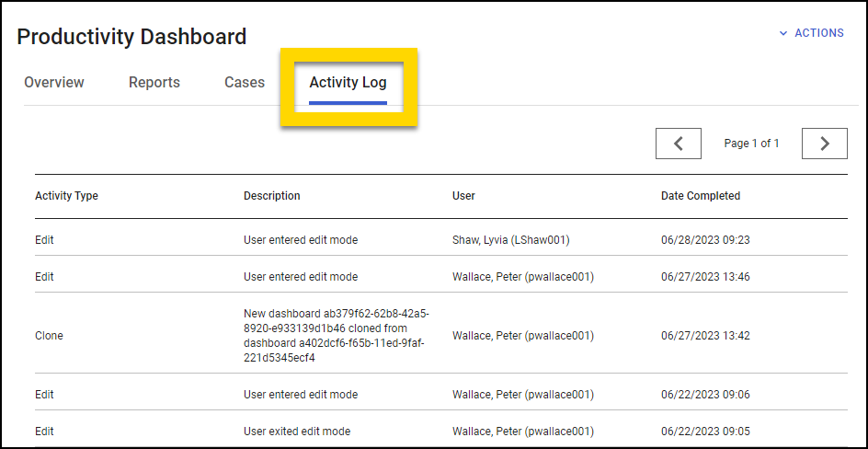Expand the Actions dropdown menu

tap(811, 33)
